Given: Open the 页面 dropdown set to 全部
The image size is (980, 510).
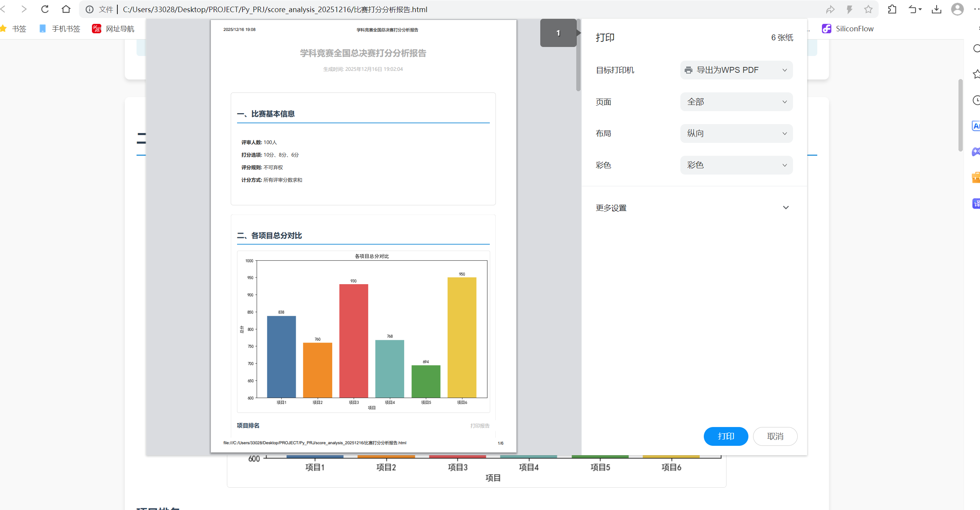Looking at the screenshot, I should coord(736,102).
